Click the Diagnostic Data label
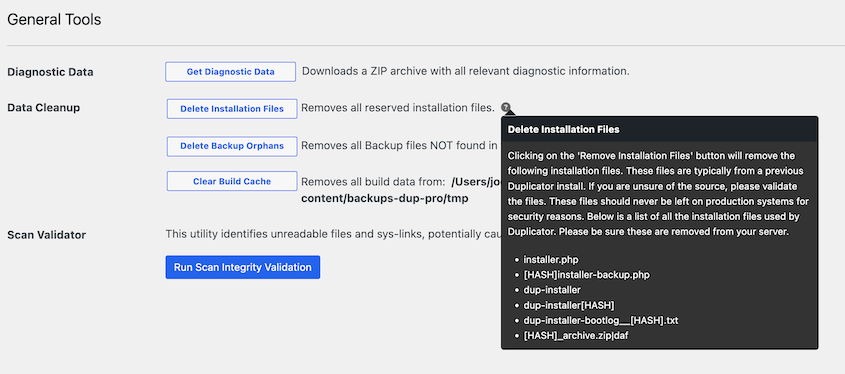Viewport: 845px width, 374px height. tap(50, 72)
